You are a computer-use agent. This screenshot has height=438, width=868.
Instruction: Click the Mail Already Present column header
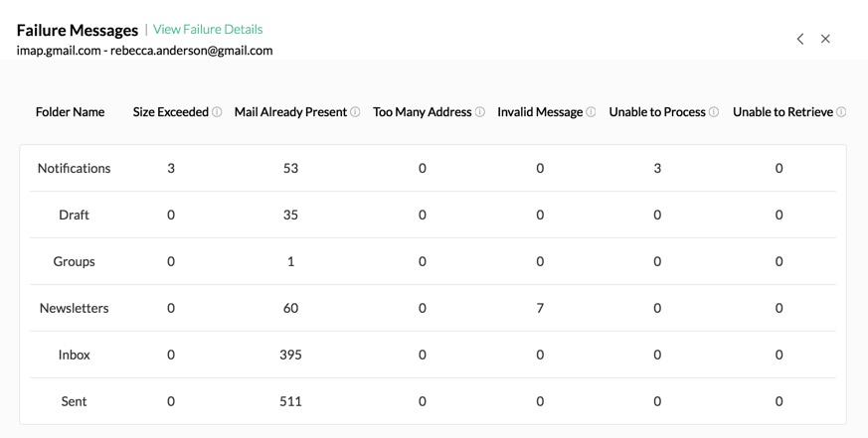[x=290, y=112]
